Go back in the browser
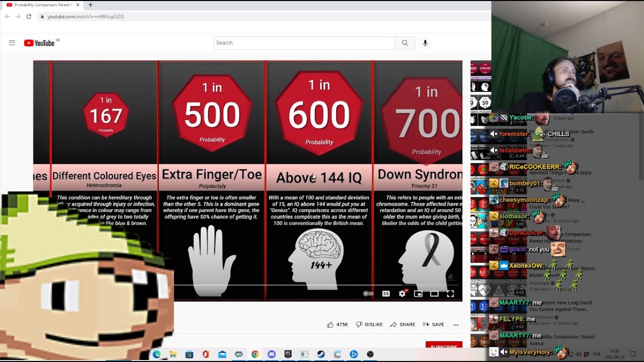 pos(7,17)
